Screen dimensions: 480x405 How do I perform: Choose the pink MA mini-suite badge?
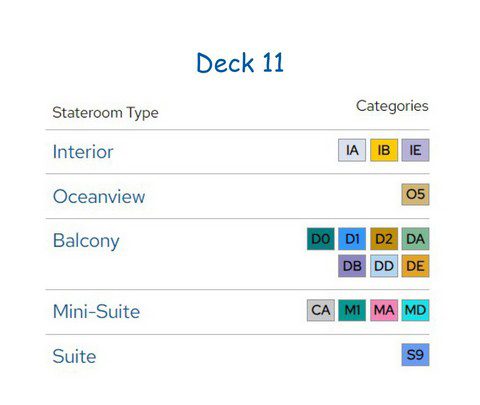point(384,310)
